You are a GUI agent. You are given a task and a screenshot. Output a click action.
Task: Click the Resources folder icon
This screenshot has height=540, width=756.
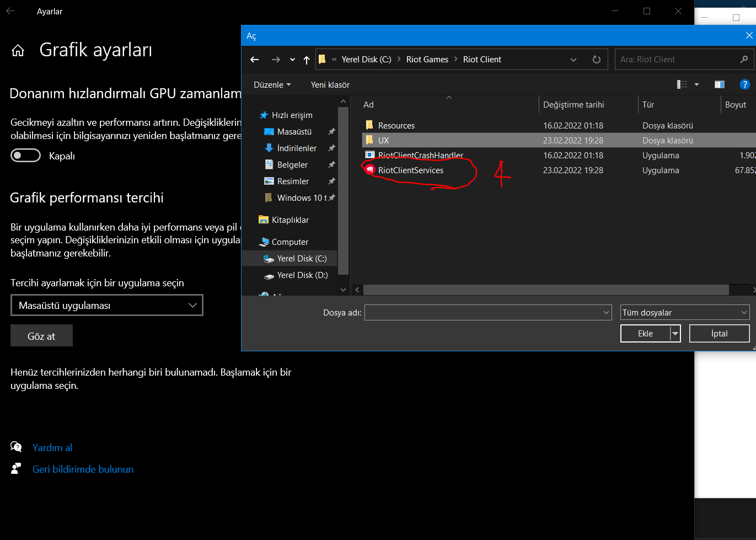tap(369, 125)
